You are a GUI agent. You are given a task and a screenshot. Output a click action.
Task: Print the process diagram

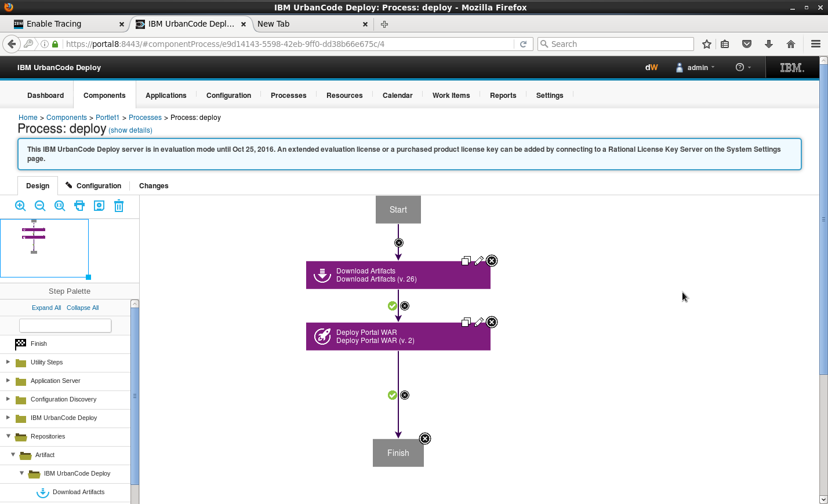click(79, 206)
